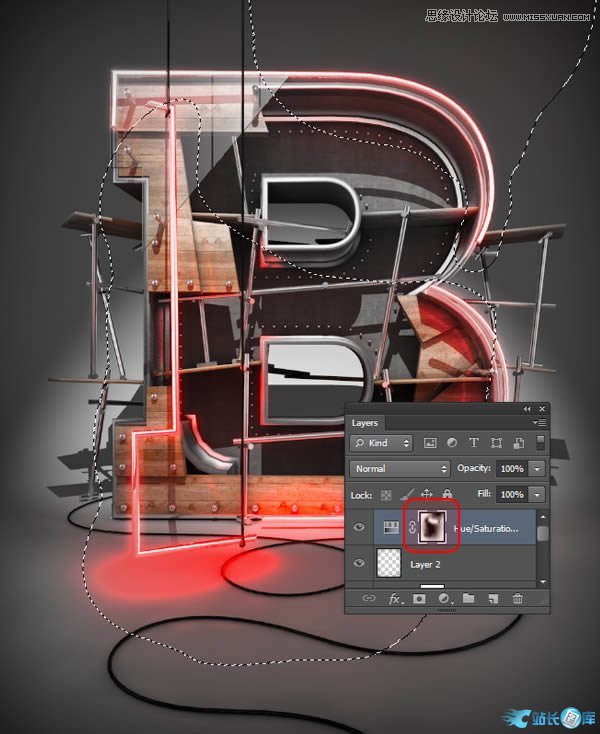Toggle the lock all padlock
The height and width of the screenshot is (734, 600).
coord(446,494)
